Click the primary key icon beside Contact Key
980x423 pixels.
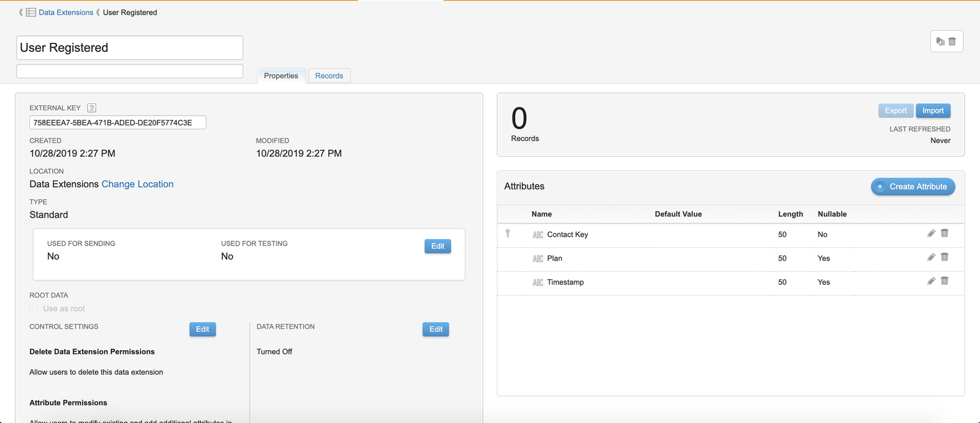[x=508, y=233]
